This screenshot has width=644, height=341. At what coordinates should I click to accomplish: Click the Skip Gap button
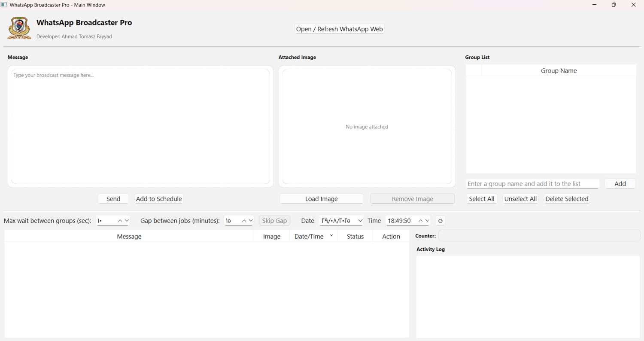274,221
